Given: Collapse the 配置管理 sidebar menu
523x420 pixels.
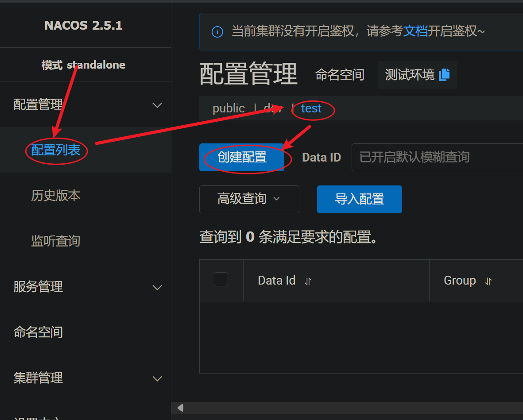Looking at the screenshot, I should pyautogui.click(x=157, y=105).
